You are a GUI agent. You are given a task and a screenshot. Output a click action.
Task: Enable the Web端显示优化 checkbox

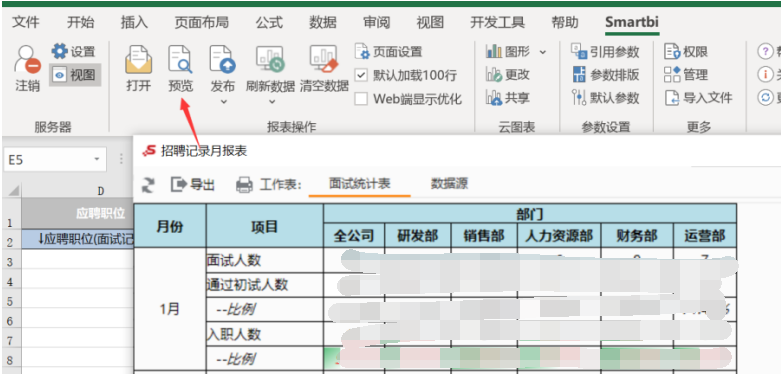coord(361,99)
